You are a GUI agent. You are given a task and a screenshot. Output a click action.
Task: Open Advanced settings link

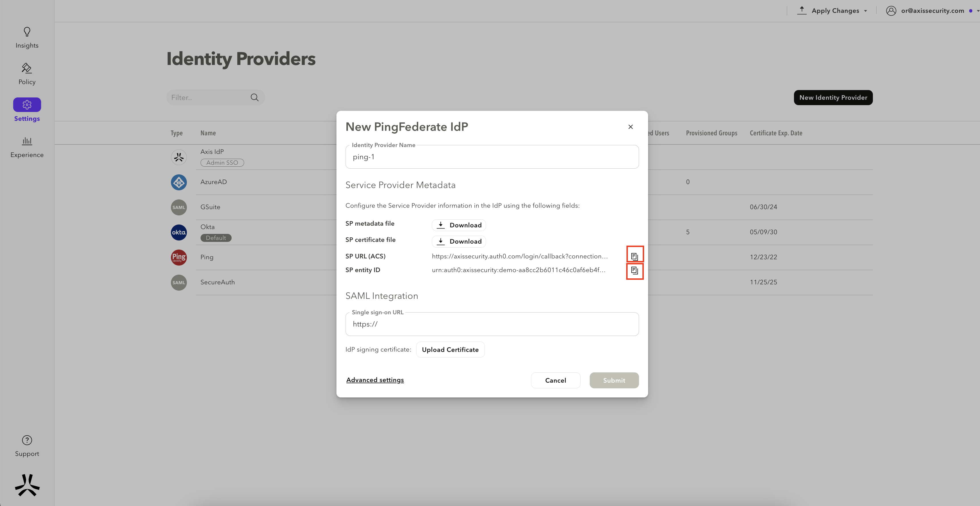[x=375, y=380]
